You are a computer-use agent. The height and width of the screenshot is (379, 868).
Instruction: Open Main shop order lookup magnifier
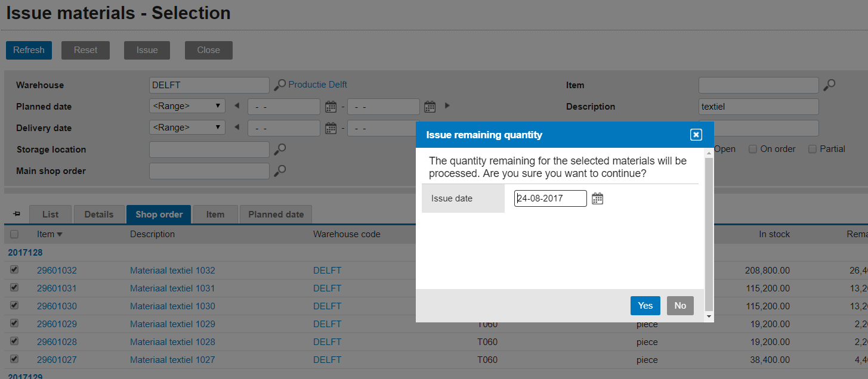(280, 171)
